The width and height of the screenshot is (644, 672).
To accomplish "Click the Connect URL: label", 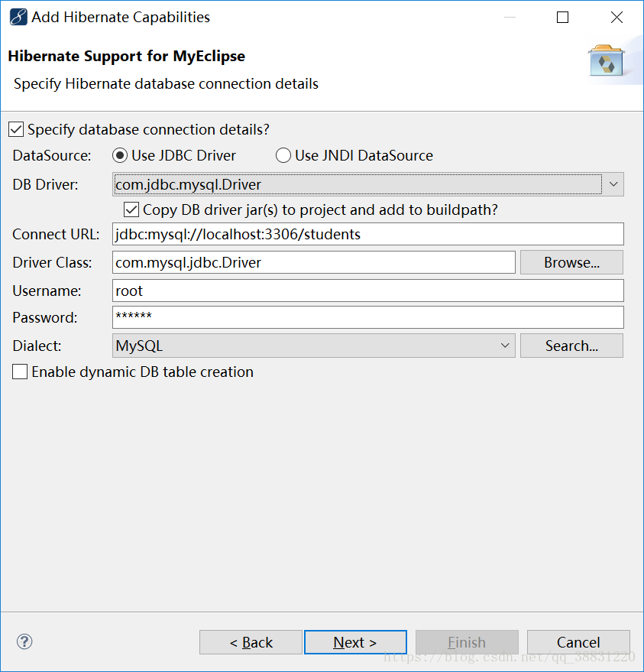I will click(x=56, y=235).
